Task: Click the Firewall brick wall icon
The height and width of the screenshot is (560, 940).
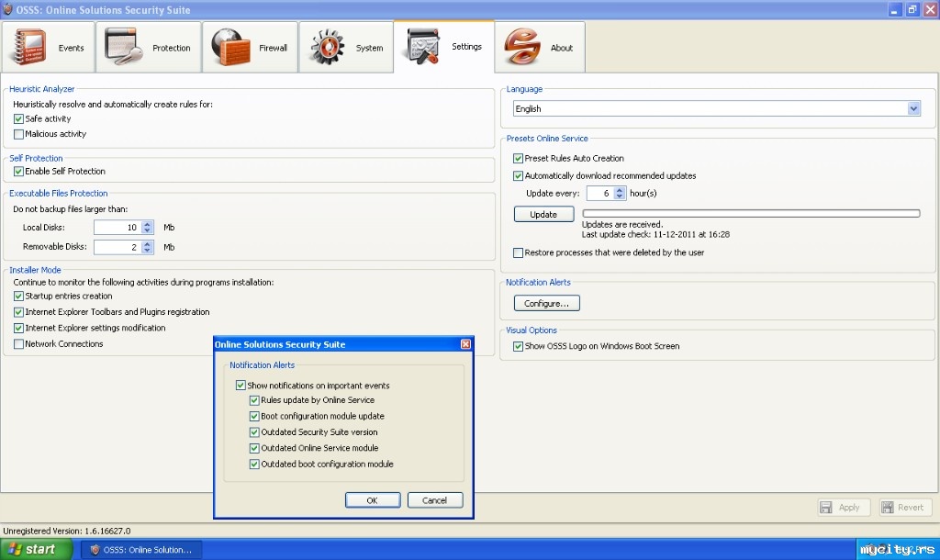Action: [x=230, y=47]
